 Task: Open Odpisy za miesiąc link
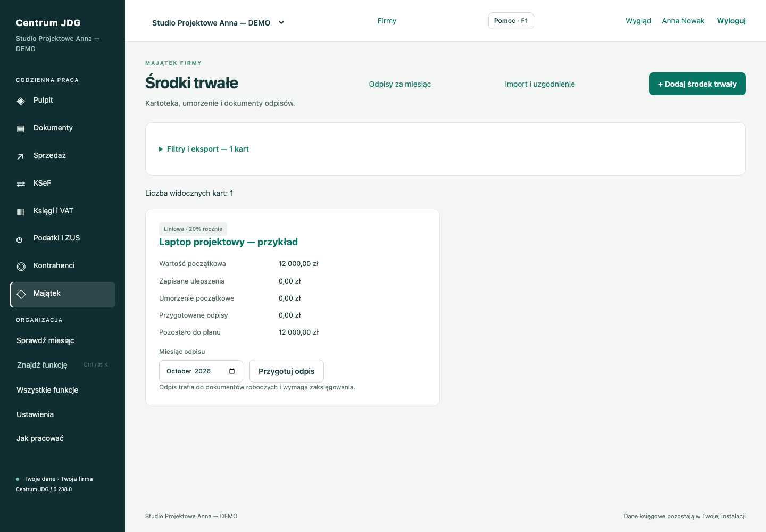pyautogui.click(x=400, y=84)
